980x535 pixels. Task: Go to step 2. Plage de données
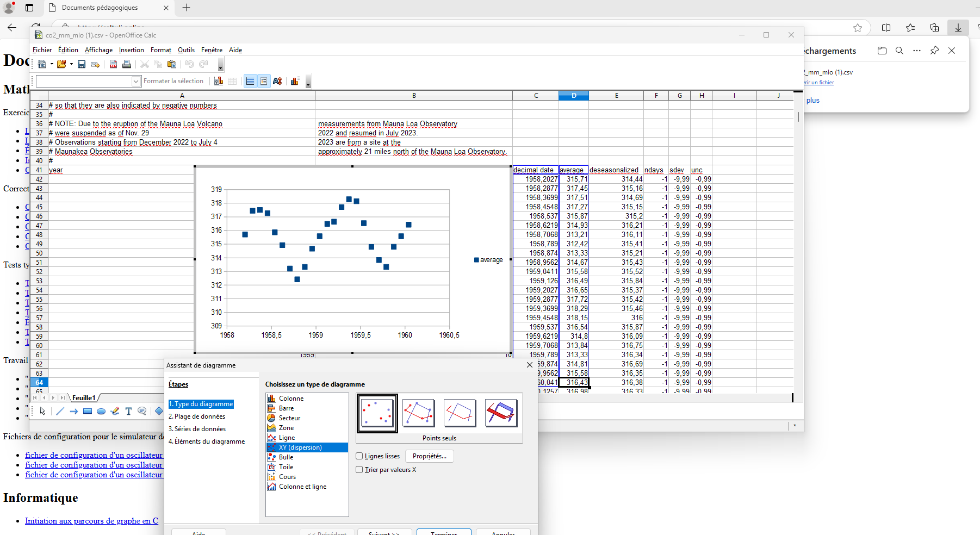click(197, 416)
